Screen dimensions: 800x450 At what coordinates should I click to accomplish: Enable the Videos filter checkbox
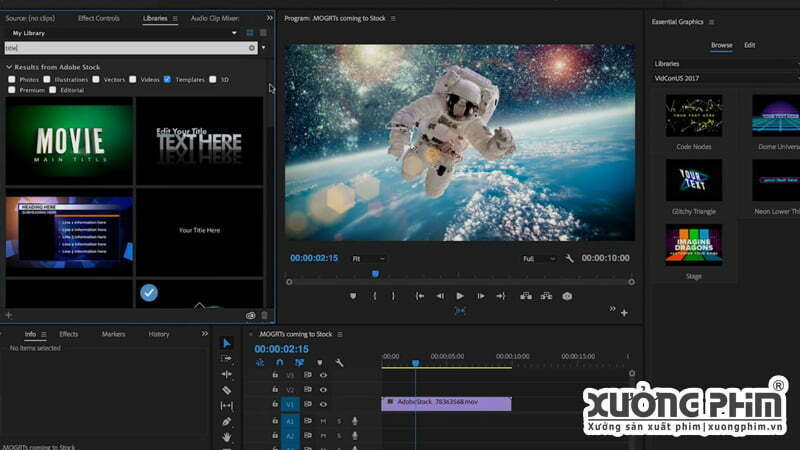(x=134, y=79)
